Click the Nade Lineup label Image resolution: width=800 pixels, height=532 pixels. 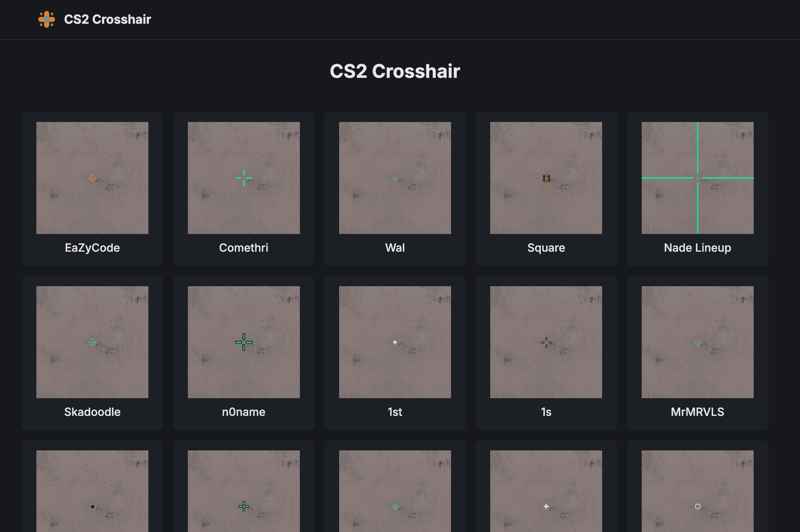[x=697, y=248]
